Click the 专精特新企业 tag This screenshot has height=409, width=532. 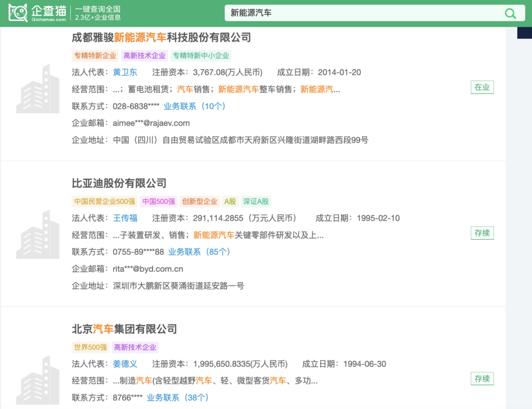click(95, 56)
